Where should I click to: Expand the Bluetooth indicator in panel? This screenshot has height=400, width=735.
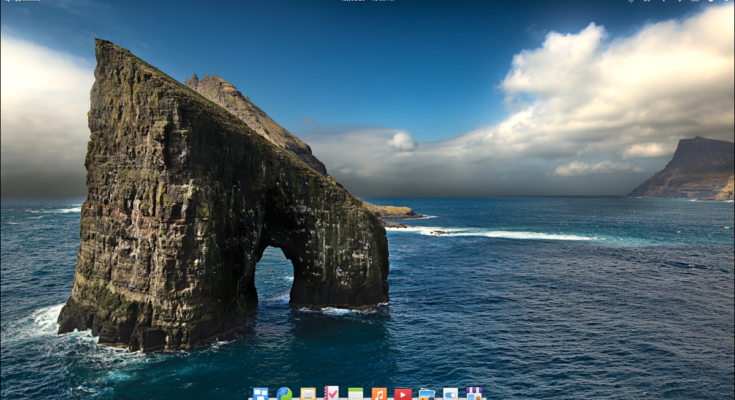pyautogui.click(x=680, y=1)
